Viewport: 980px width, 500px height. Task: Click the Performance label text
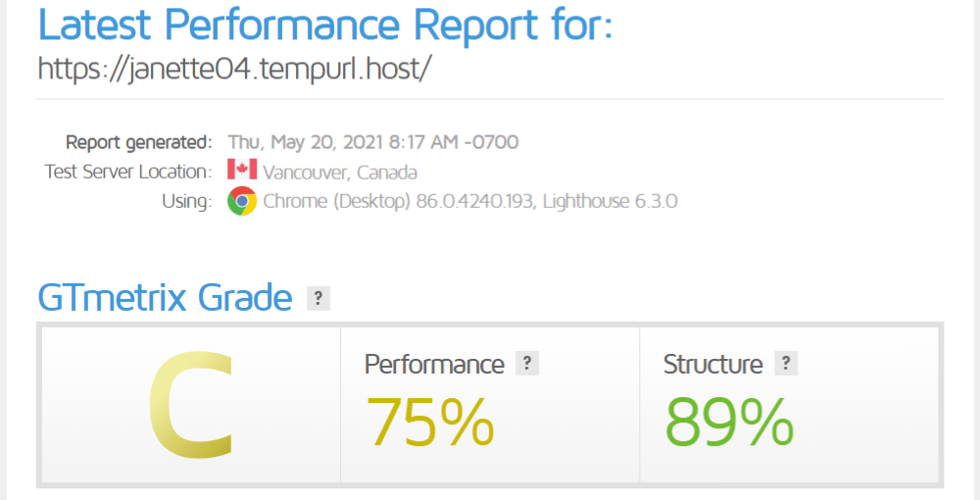tap(434, 365)
